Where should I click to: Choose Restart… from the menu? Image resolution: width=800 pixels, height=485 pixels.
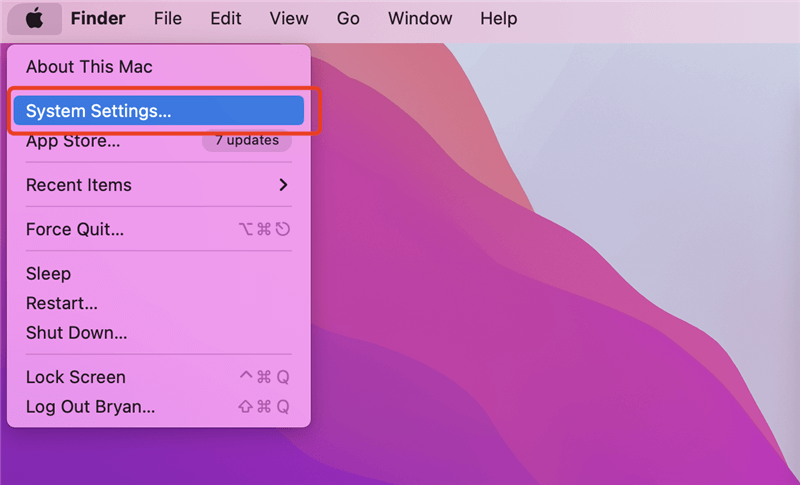click(x=159, y=303)
